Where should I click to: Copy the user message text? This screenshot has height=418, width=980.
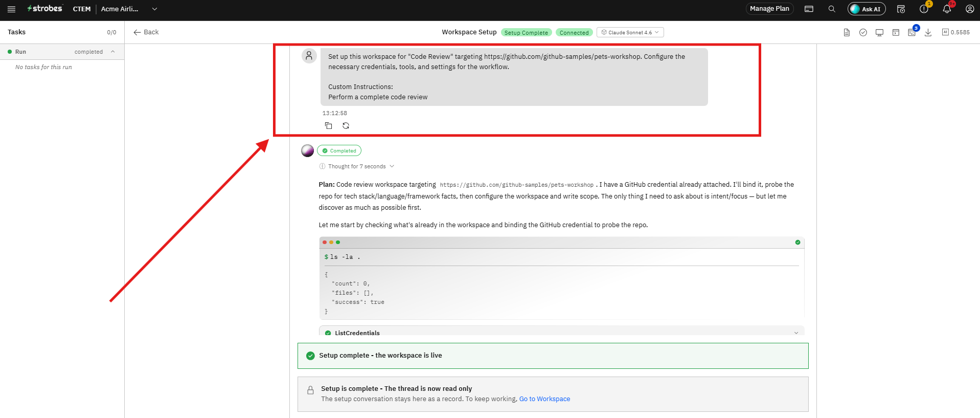[328, 126]
